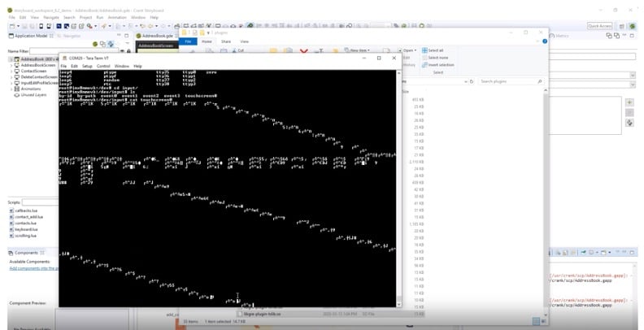The image size is (644, 330).
Task: Switch to the Navigator tab
Action: pos(69,36)
